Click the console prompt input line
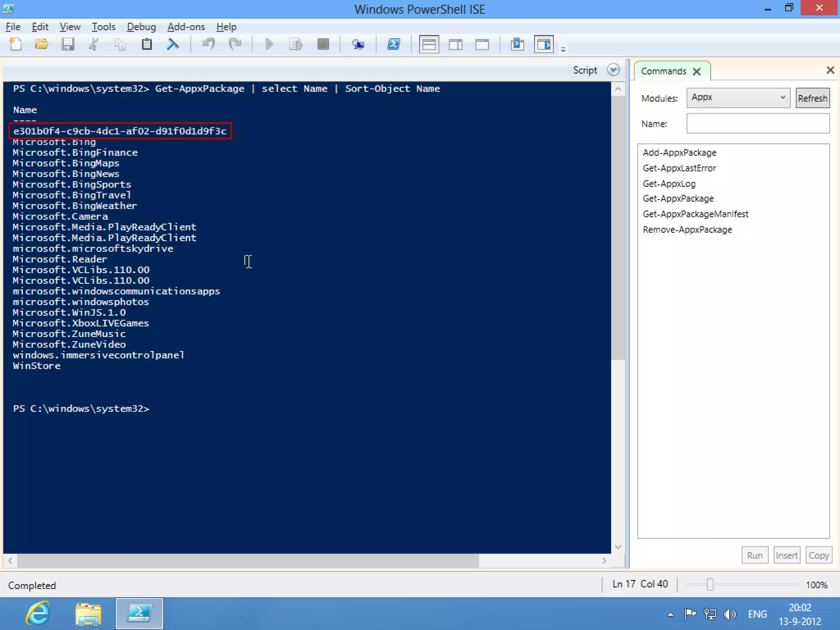Viewport: 840px width, 630px height. pyautogui.click(x=81, y=409)
